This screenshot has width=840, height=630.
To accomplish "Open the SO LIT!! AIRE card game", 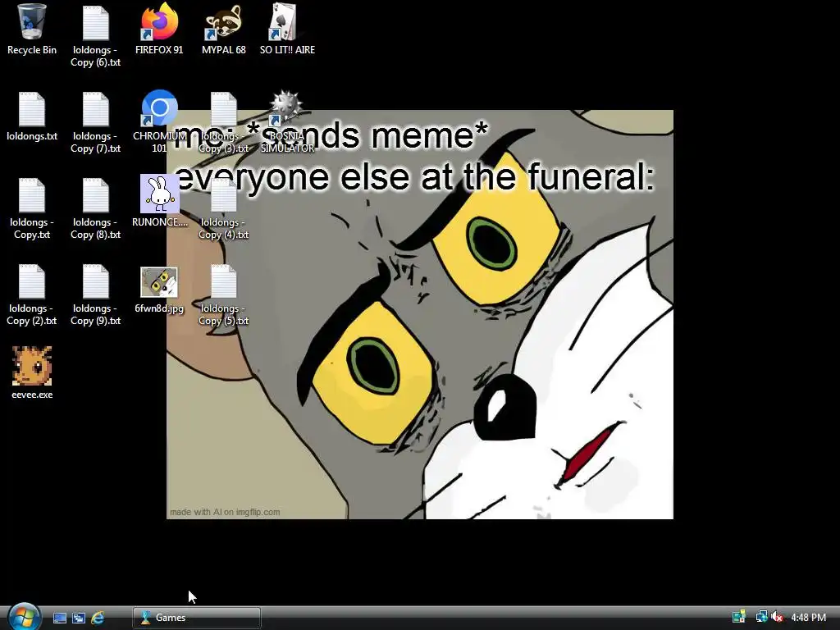I will pos(287,30).
